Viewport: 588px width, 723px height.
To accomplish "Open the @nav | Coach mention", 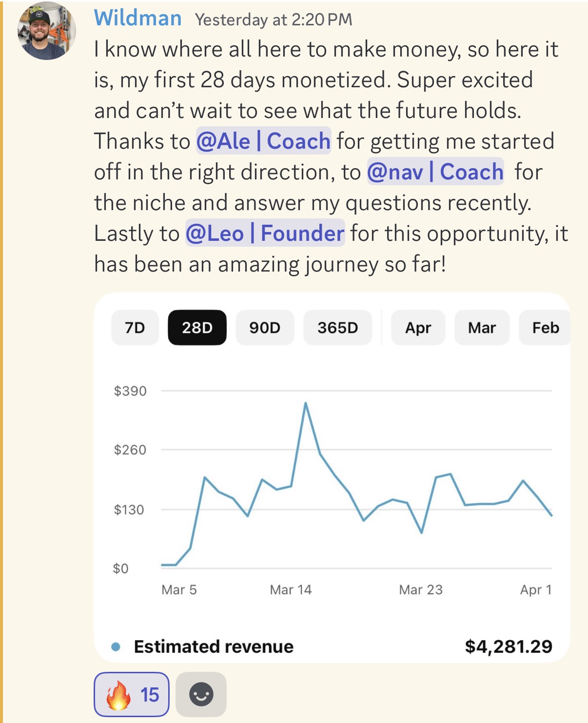I will coord(435,172).
